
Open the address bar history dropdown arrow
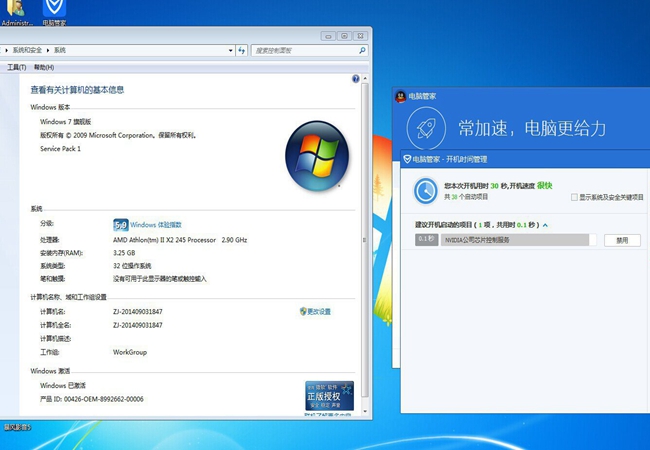pos(230,51)
